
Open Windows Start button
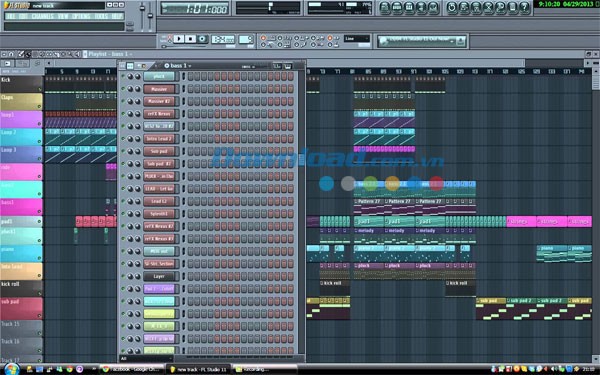tap(11, 369)
